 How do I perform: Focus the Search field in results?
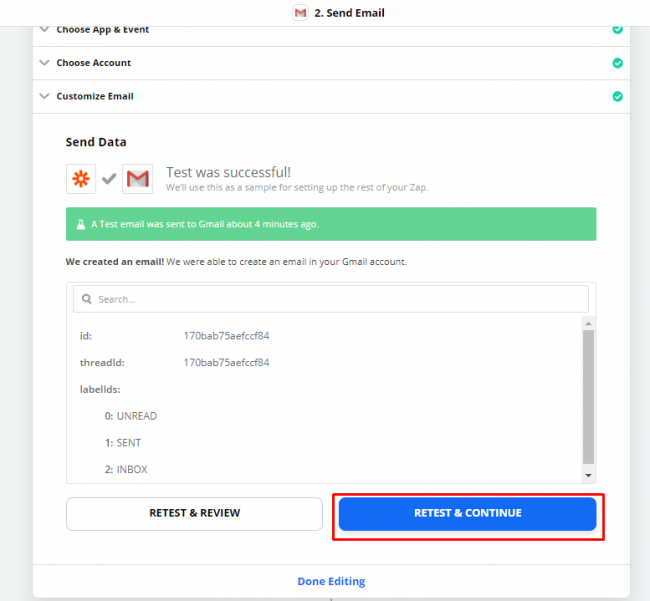pos(335,299)
